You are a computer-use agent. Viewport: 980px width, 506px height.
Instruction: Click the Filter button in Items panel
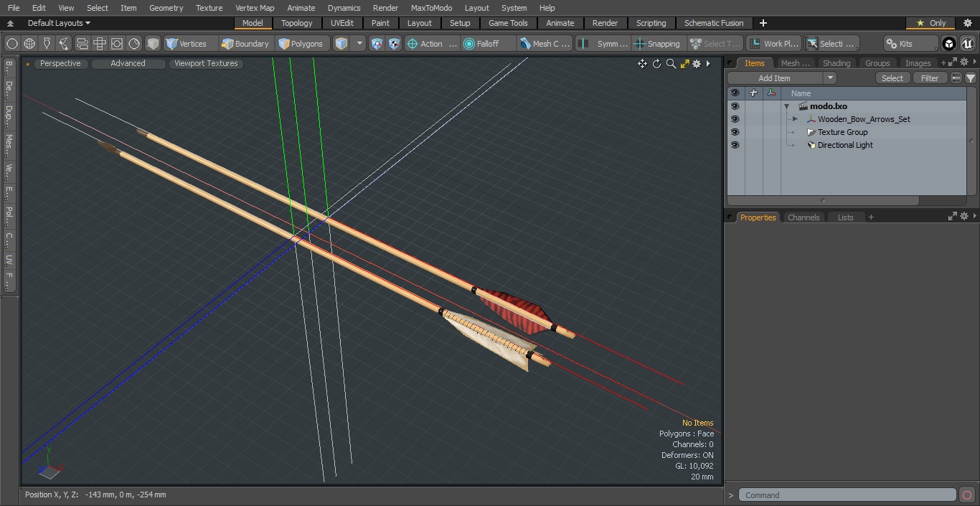tap(930, 78)
